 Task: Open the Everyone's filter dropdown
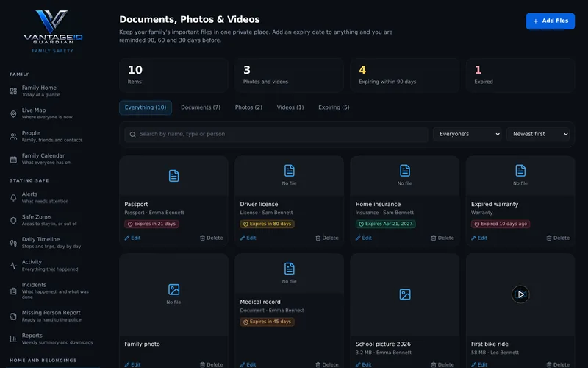coord(467,134)
